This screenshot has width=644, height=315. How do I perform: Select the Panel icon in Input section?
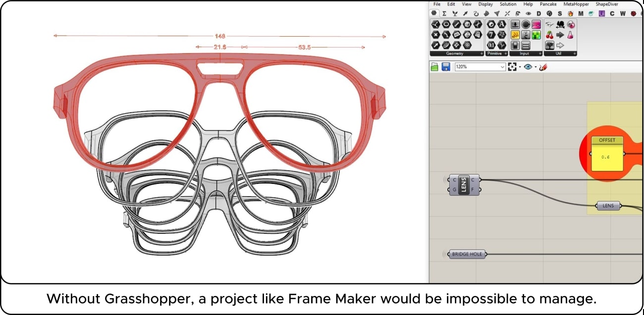526,45
